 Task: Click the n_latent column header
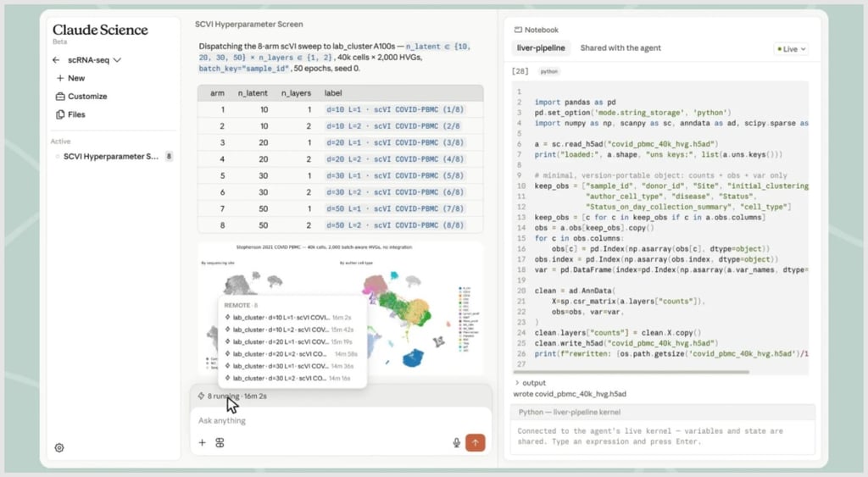(x=253, y=93)
